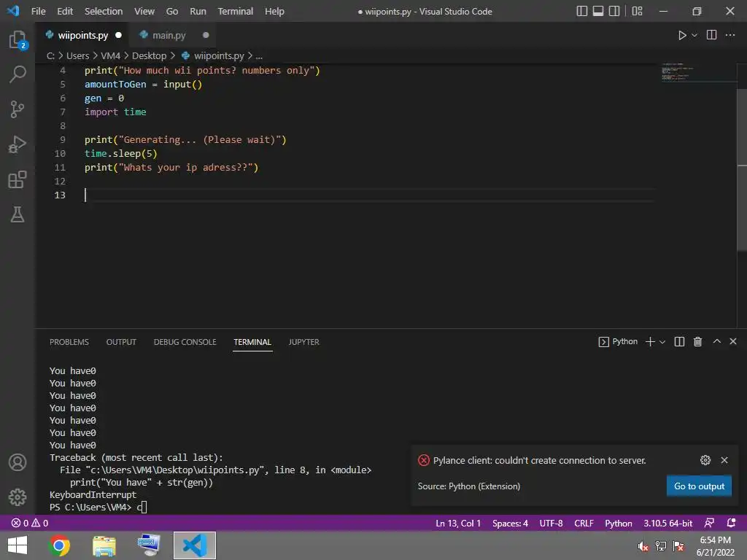747x560 pixels.
Task: Maximize the panel with up chevron
Action: (x=716, y=341)
